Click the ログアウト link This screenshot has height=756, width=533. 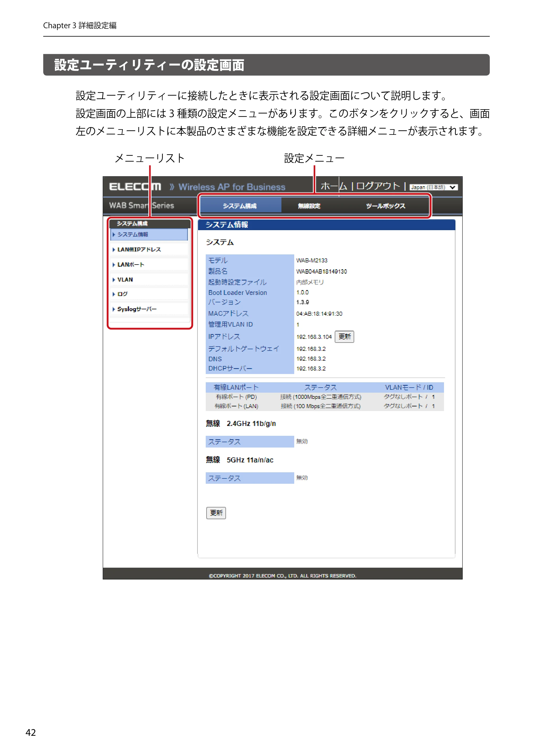[378, 186]
